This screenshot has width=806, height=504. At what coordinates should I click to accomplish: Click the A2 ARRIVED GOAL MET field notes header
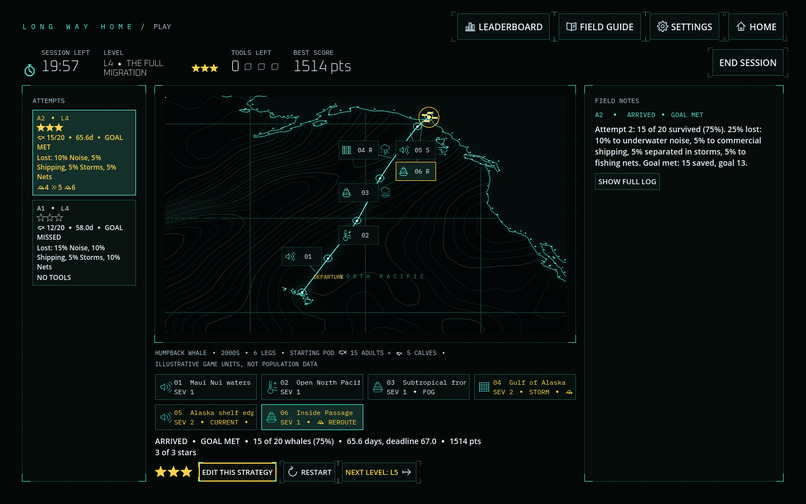point(649,115)
